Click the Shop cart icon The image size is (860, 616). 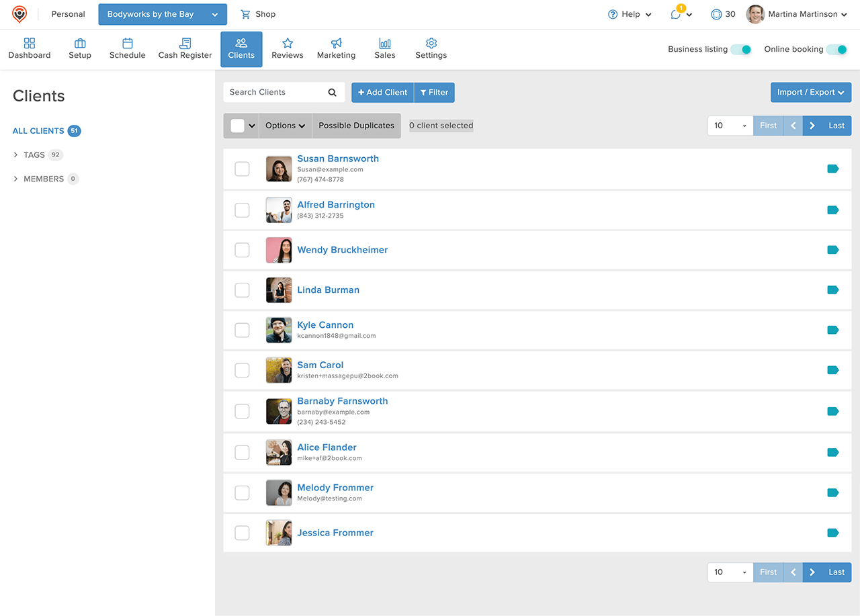tap(245, 14)
